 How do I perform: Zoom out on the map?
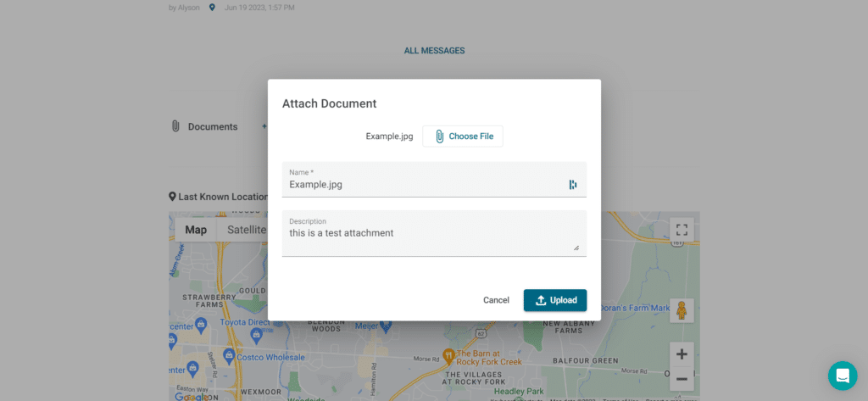(x=682, y=378)
